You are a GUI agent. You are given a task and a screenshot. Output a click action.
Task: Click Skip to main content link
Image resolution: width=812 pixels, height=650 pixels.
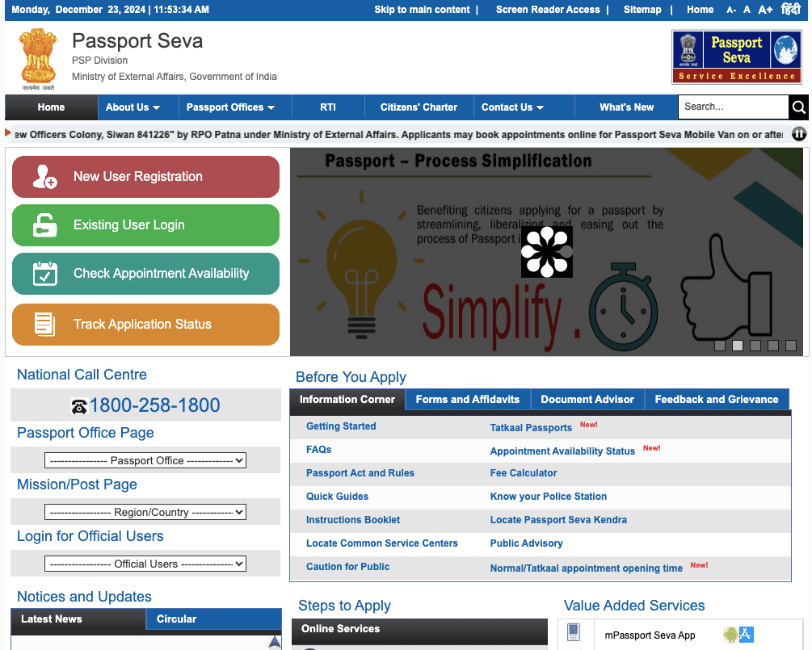point(422,10)
